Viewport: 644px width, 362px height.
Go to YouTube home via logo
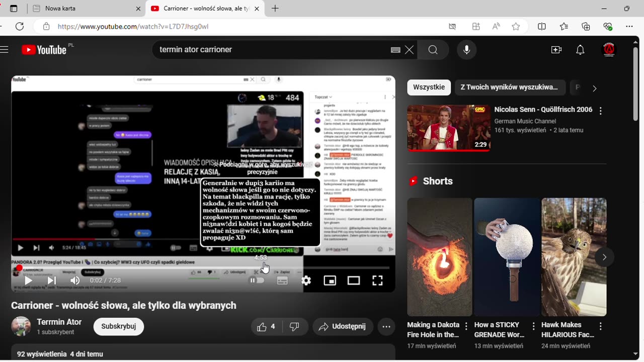click(x=44, y=50)
